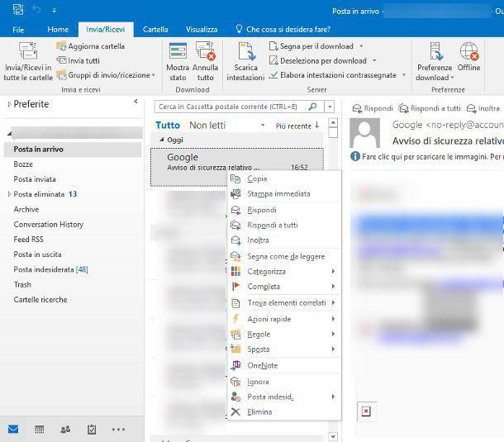Open Tasks clipboard icon
Image resolution: width=504 pixels, height=442 pixels.
pyautogui.click(x=92, y=429)
